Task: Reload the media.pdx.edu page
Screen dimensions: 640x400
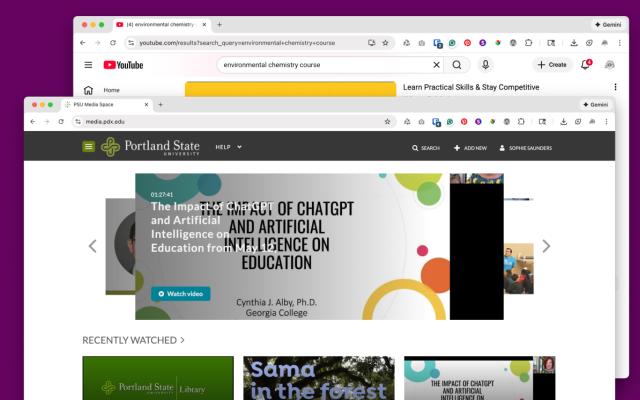Action: pos(61,122)
